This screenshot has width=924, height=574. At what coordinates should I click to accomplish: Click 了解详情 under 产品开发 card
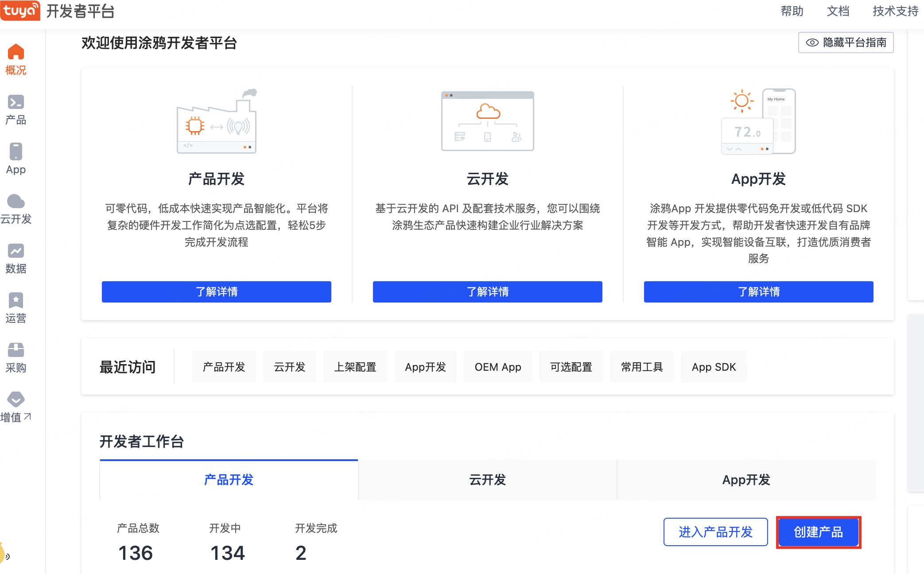(217, 292)
